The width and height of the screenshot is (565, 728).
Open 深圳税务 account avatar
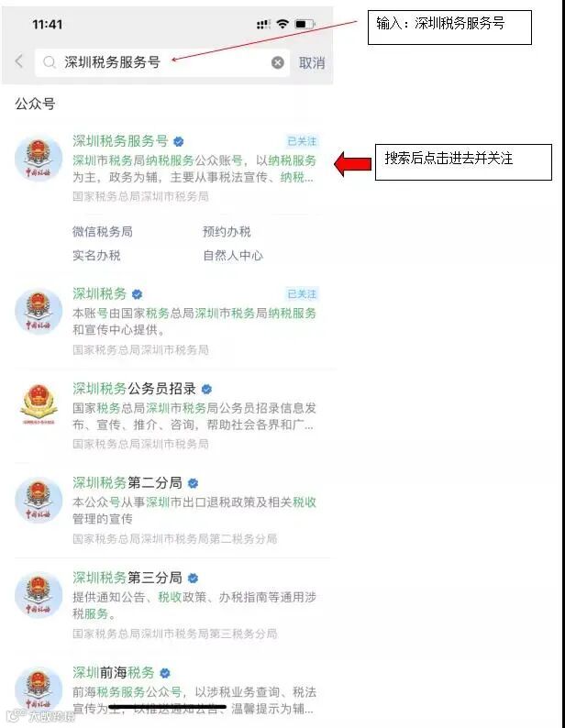coord(39,312)
